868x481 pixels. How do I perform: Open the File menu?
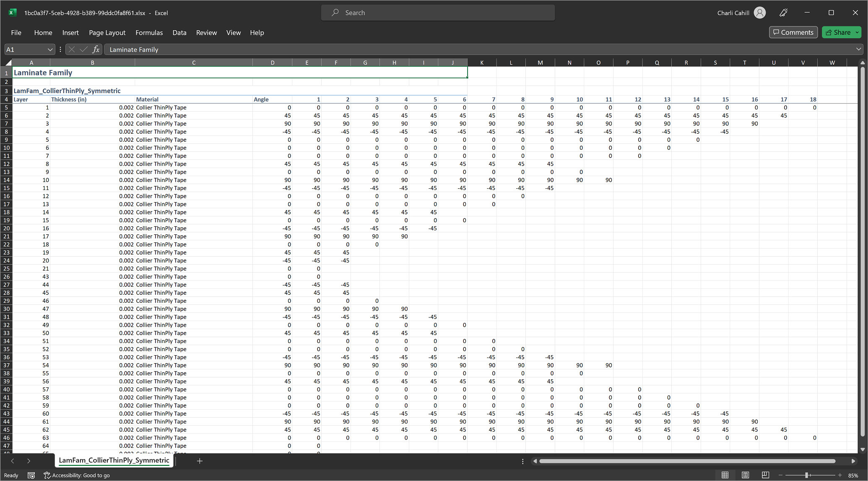(x=16, y=32)
